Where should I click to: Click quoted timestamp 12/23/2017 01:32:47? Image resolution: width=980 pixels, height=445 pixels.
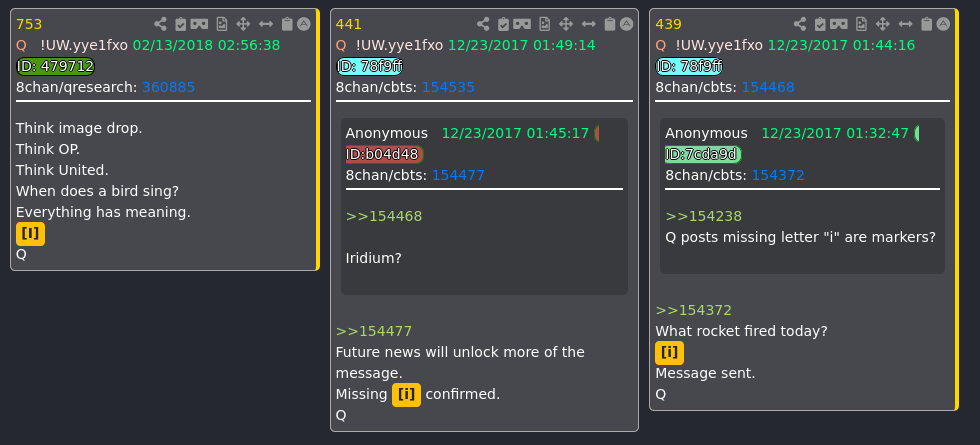tap(835, 134)
